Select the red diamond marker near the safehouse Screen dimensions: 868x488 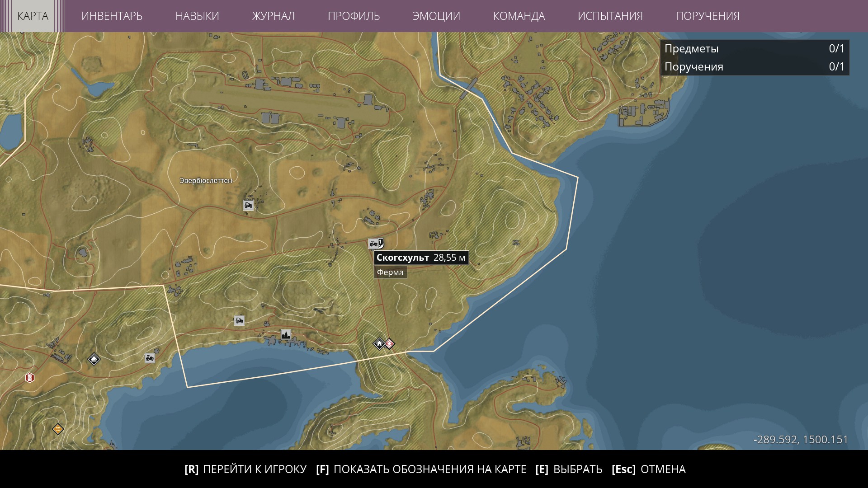[x=389, y=344]
